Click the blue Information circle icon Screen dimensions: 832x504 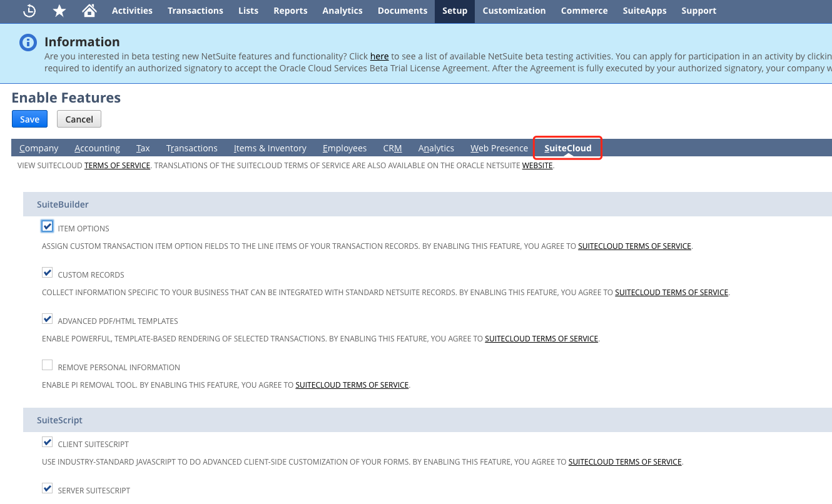28,43
